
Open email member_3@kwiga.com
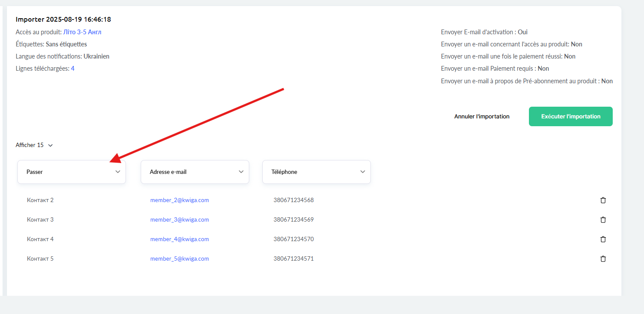(x=179, y=220)
